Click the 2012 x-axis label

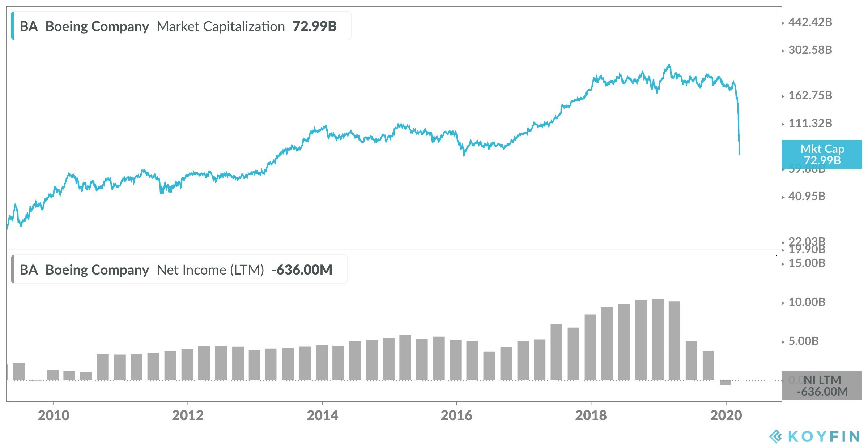[188, 415]
